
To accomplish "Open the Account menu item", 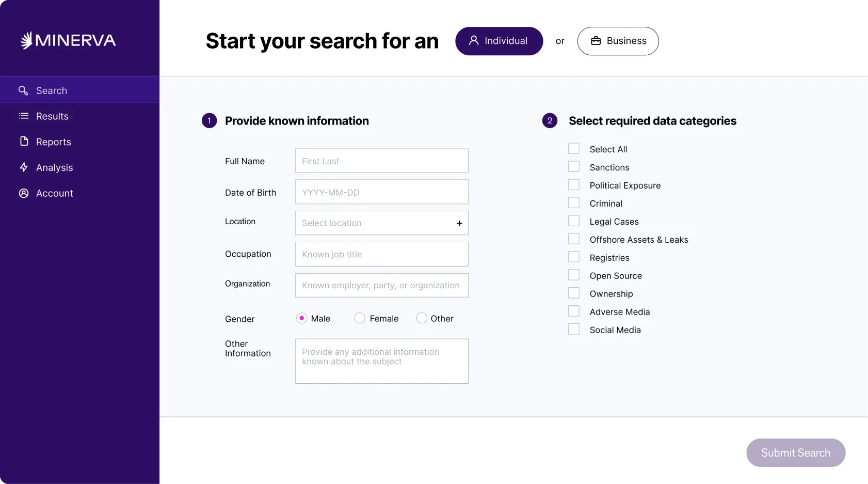I will click(54, 193).
